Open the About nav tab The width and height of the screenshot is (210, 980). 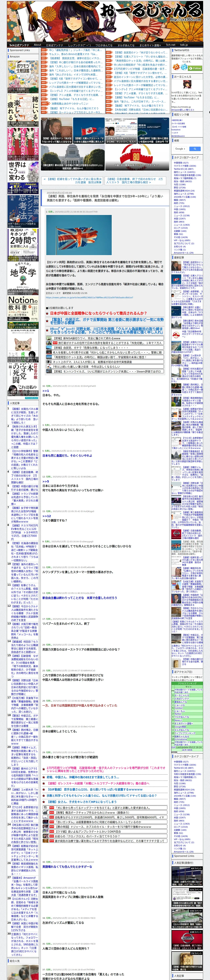(37, 45)
